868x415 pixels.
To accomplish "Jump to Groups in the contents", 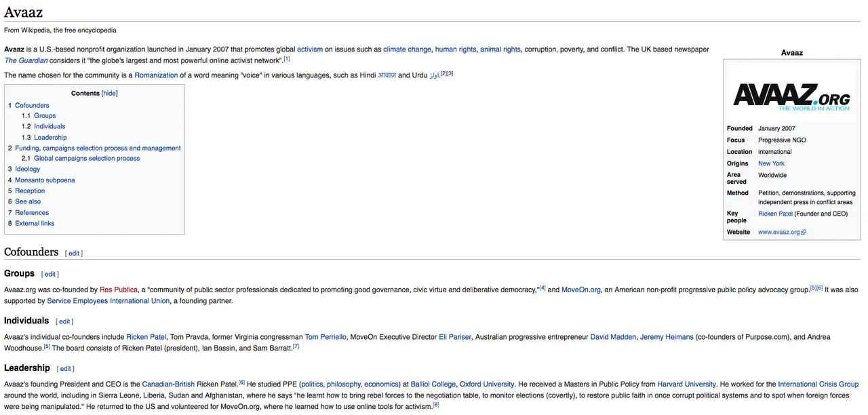I will pyautogui.click(x=45, y=116).
